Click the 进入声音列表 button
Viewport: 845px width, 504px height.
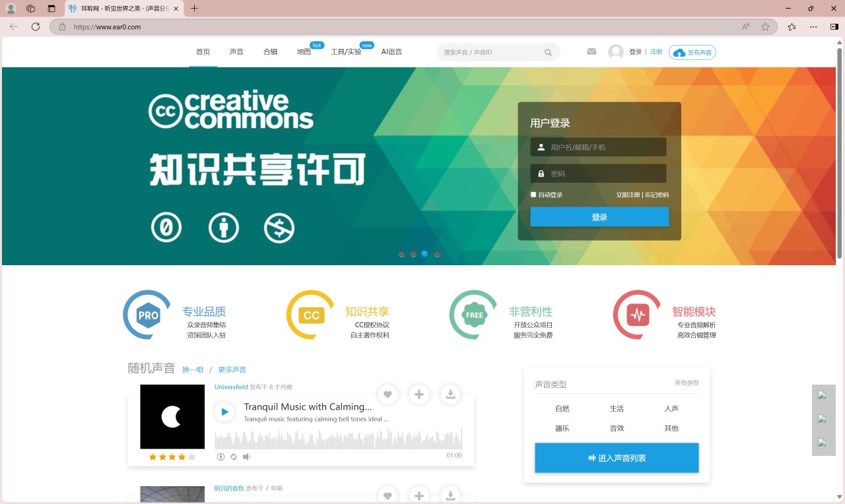point(617,458)
